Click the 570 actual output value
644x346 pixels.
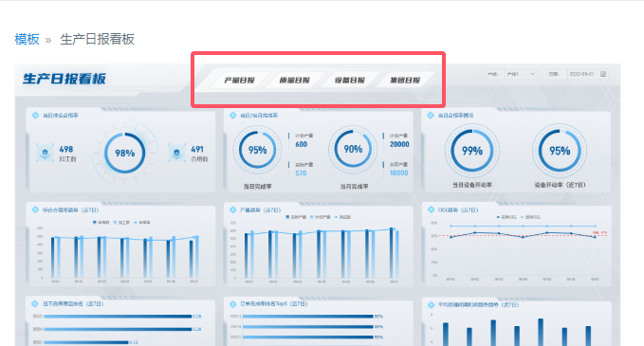(x=301, y=173)
